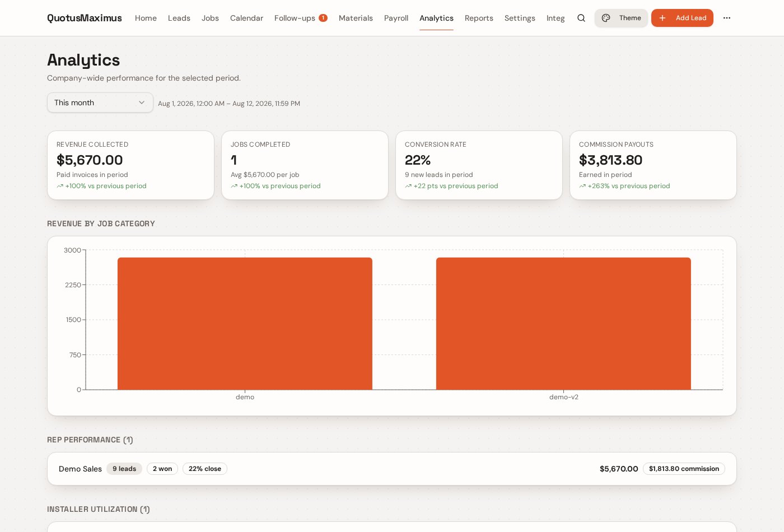Click the Add Lead button
The height and width of the screenshot is (532, 784).
pyautogui.click(x=682, y=18)
